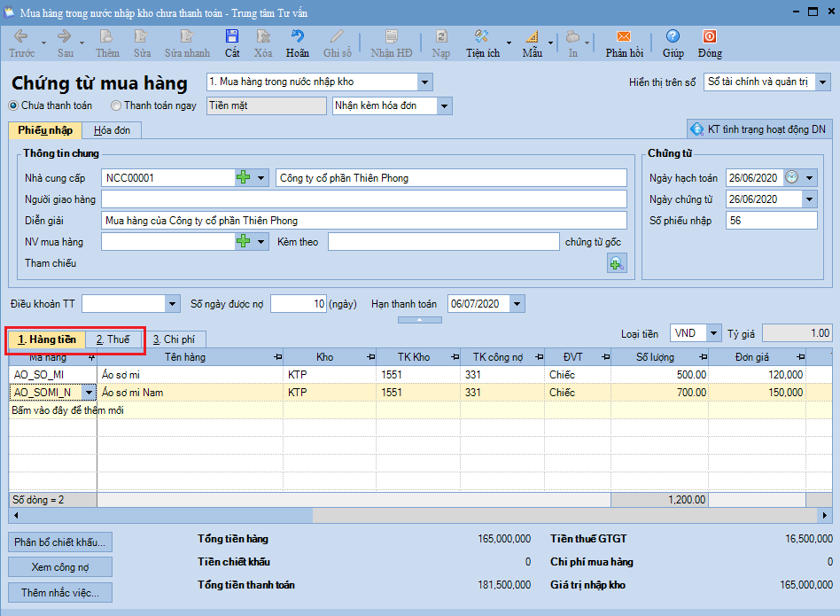Add new supplier with green plus icon
Screen dimensions: 840x616
click(x=243, y=178)
